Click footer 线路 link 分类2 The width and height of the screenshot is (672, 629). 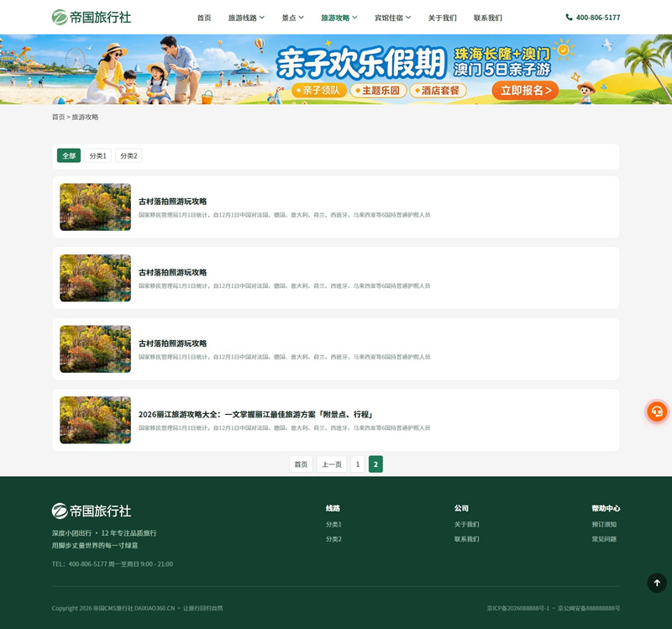pos(333,539)
